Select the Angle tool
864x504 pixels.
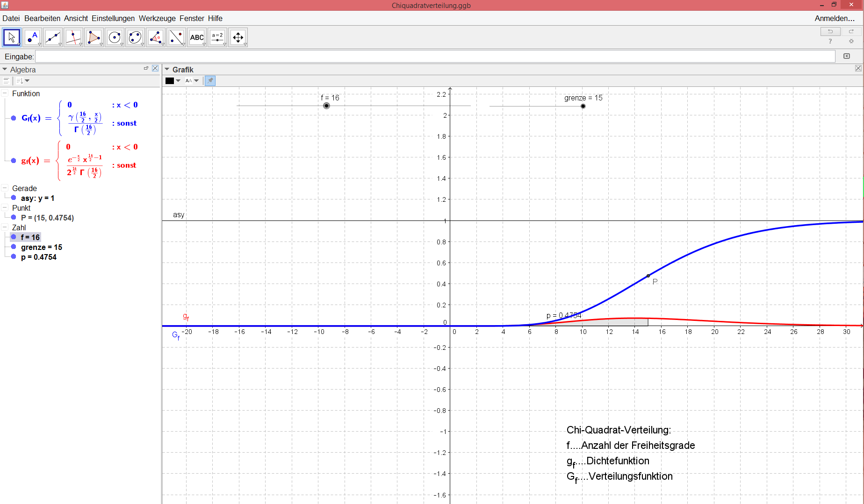tap(156, 37)
